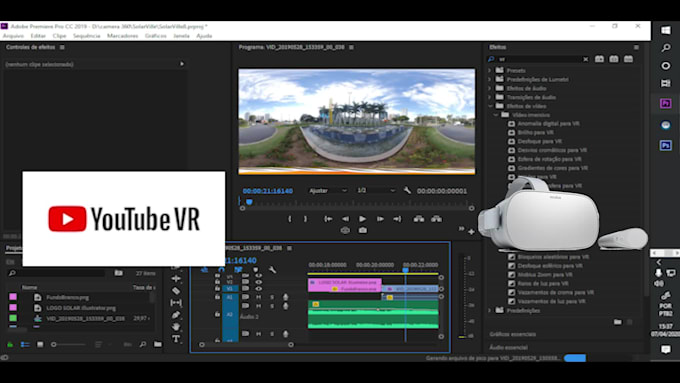
Task: Select the Type (T) tool
Action: coord(176,339)
